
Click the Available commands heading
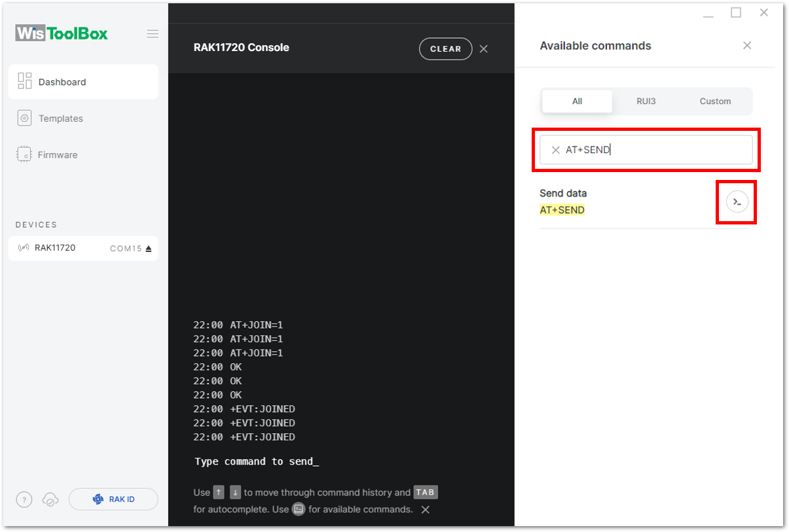[595, 46]
